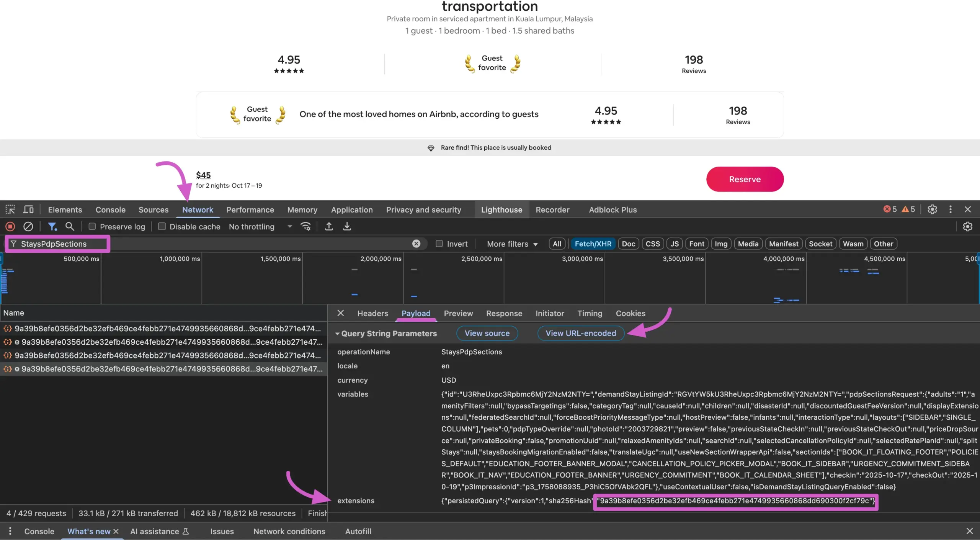The width and height of the screenshot is (980, 540).
Task: Toggle the network filter funnel icon
Action: click(x=52, y=227)
